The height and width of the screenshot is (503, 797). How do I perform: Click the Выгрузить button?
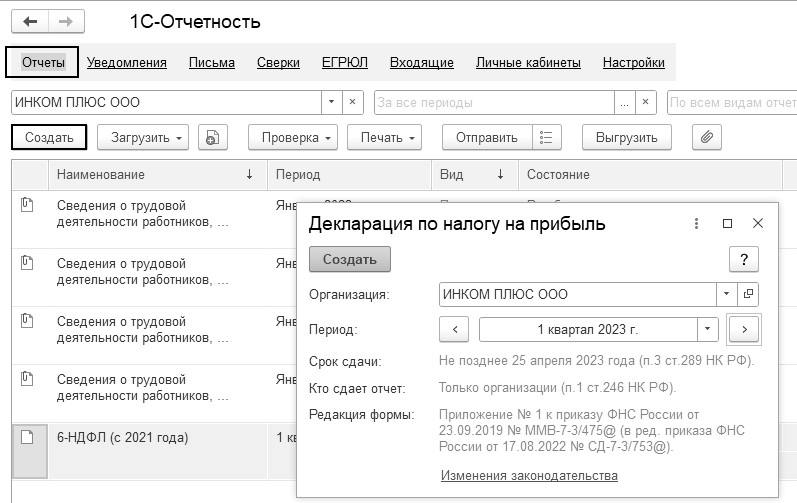(627, 137)
